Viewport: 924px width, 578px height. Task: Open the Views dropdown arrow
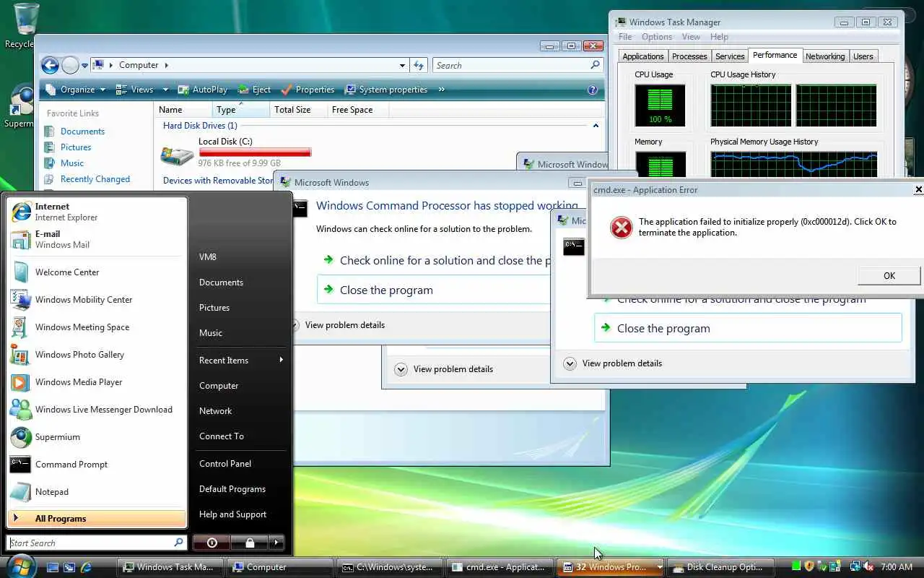coord(165,90)
